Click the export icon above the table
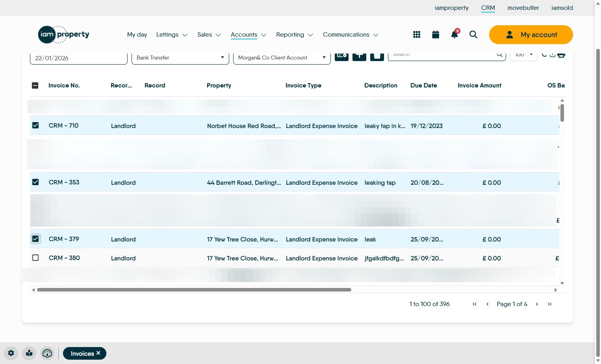This screenshot has height=364, width=601. tap(553, 55)
